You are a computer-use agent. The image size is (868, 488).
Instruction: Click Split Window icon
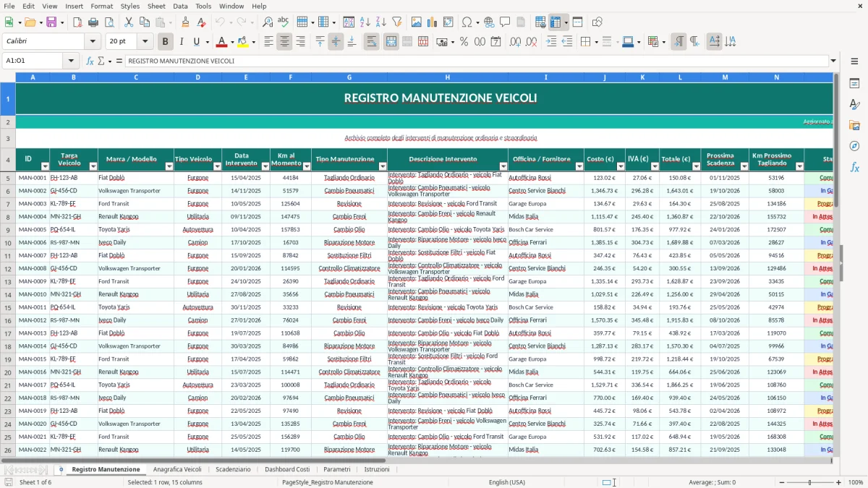click(578, 22)
